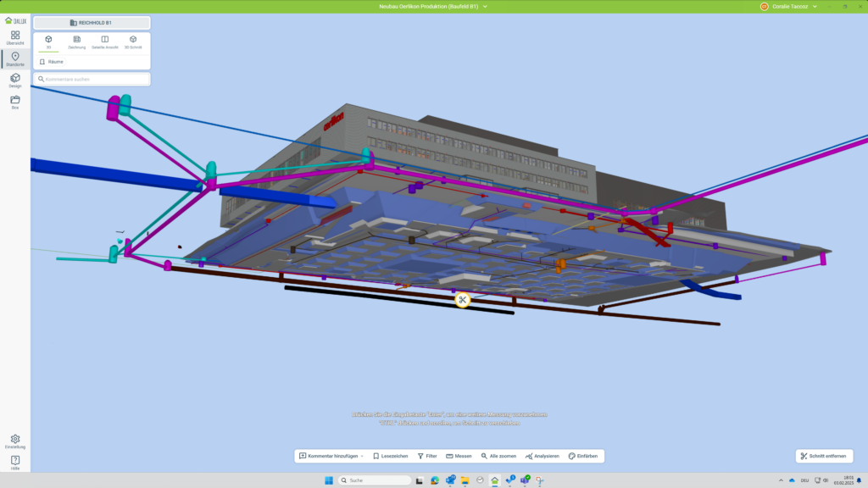Screen dimensions: 868x488
Task: Open Einstellung settings gear
Action: coord(15,441)
